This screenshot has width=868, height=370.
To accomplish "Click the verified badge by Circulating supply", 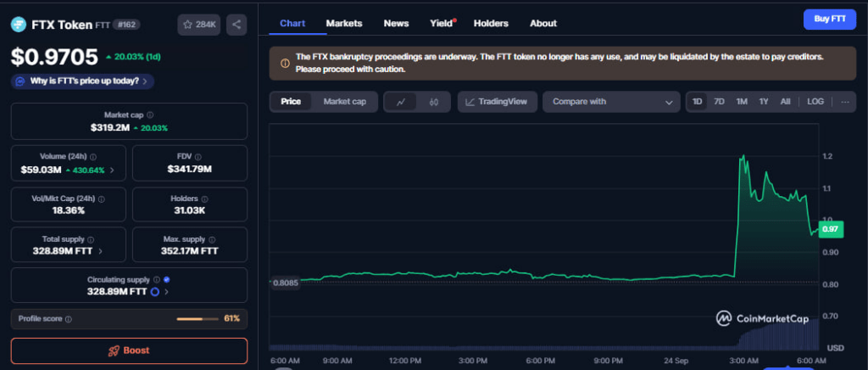I will pyautogui.click(x=167, y=280).
